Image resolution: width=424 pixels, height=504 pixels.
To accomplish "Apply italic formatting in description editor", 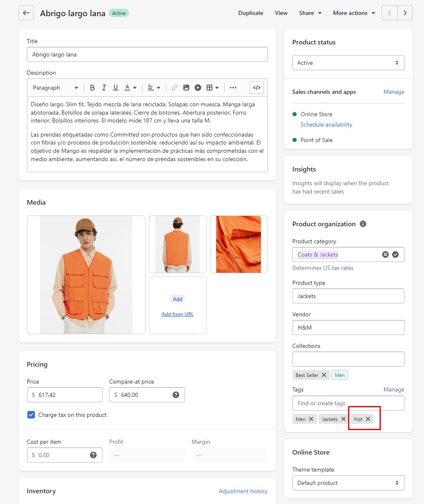I will pyautogui.click(x=104, y=88).
